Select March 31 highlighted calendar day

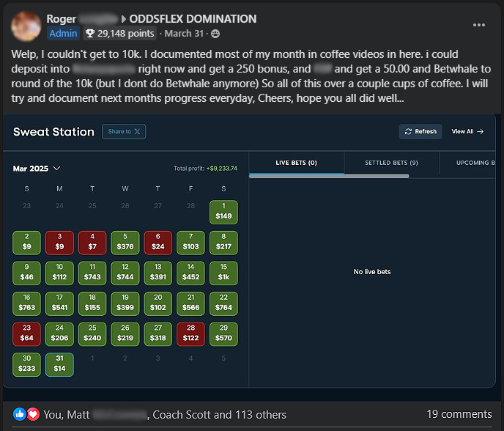click(59, 364)
